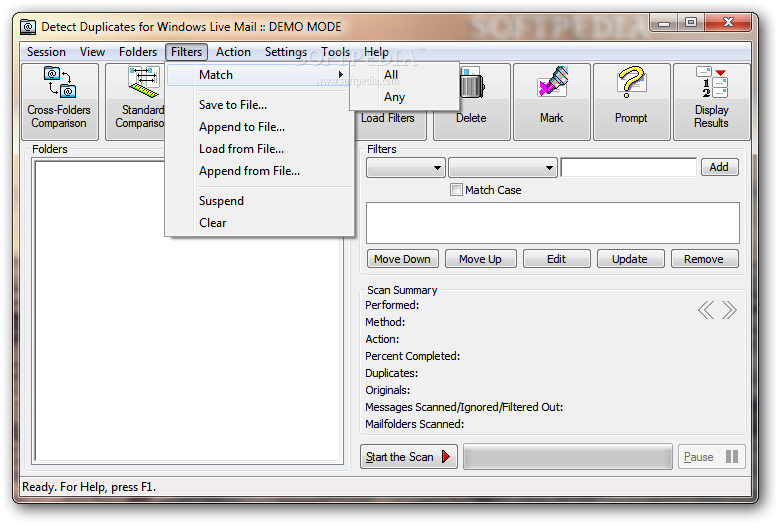Screen dimensions: 779x524
Task: Click inside the Folders tree pane
Action: (189, 311)
